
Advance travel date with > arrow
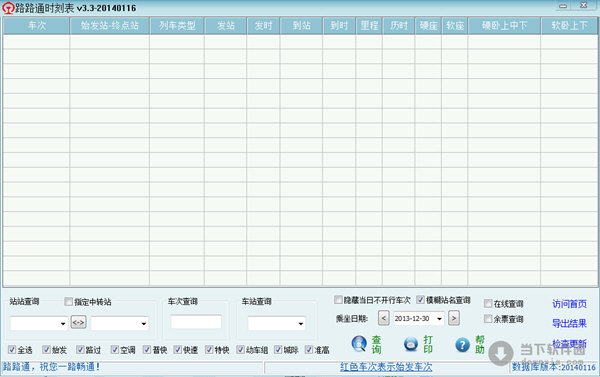pyautogui.click(x=454, y=318)
